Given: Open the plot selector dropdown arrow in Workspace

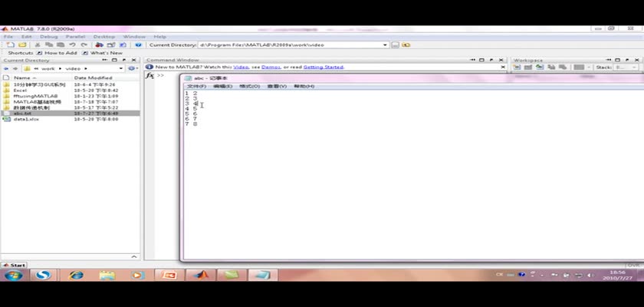Looking at the screenshot, I should (589, 67).
